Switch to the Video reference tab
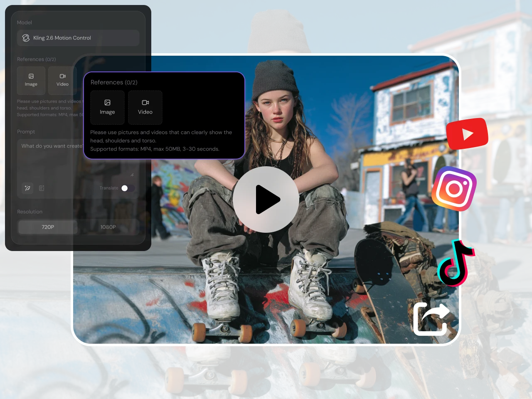The height and width of the screenshot is (399, 532). pyautogui.click(x=145, y=108)
